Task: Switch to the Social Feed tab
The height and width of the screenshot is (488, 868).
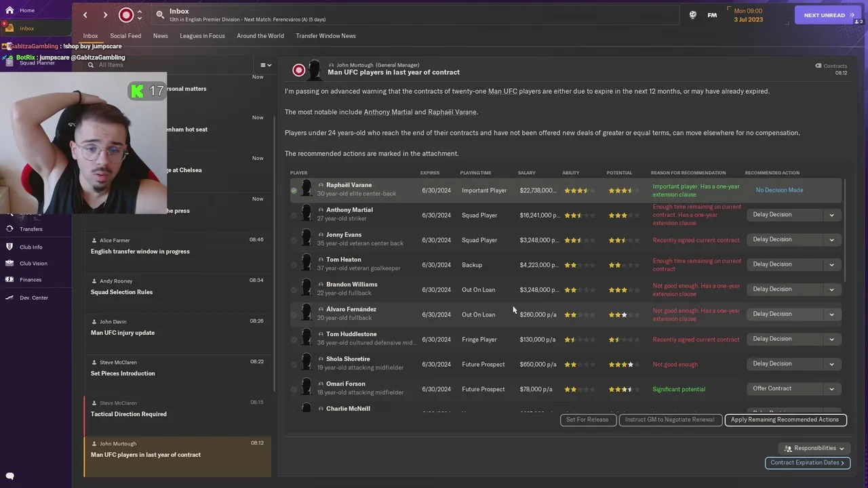Action: pos(125,36)
